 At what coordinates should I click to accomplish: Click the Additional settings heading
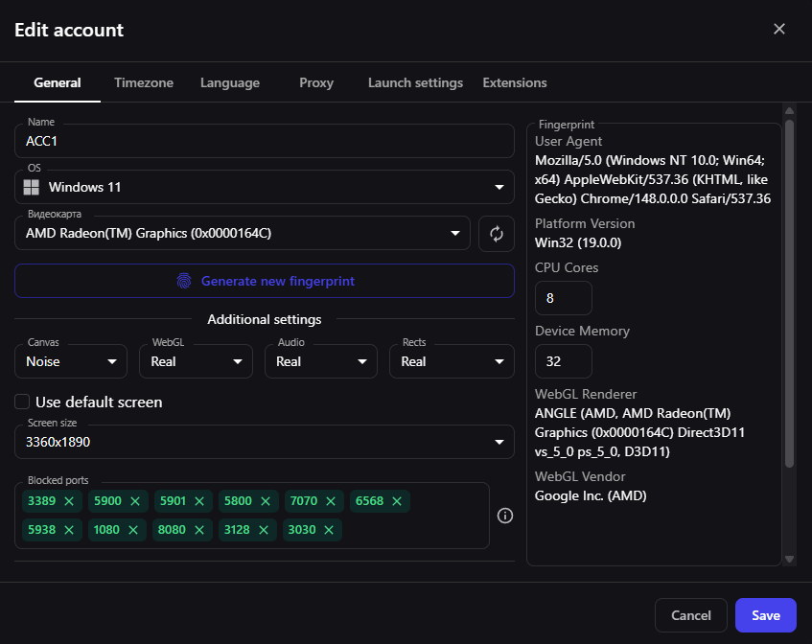tap(264, 319)
